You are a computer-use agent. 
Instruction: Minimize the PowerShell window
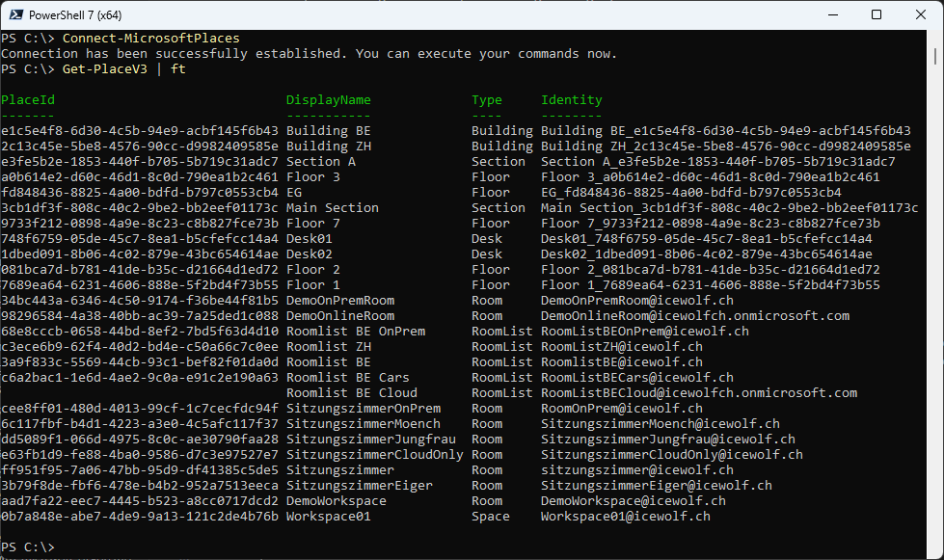click(831, 14)
